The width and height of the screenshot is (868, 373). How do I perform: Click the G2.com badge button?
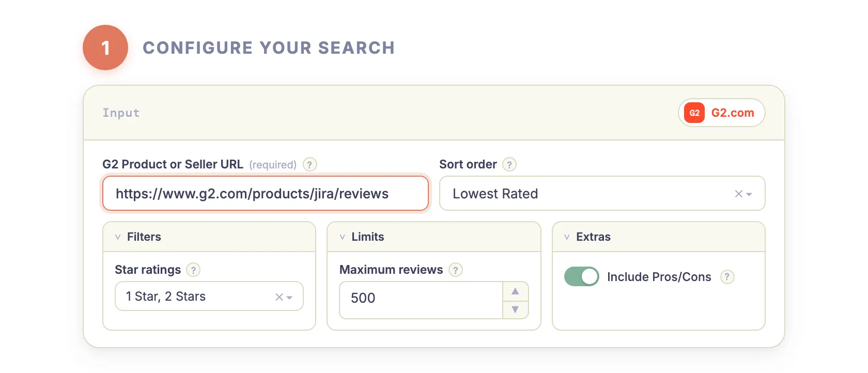(721, 113)
